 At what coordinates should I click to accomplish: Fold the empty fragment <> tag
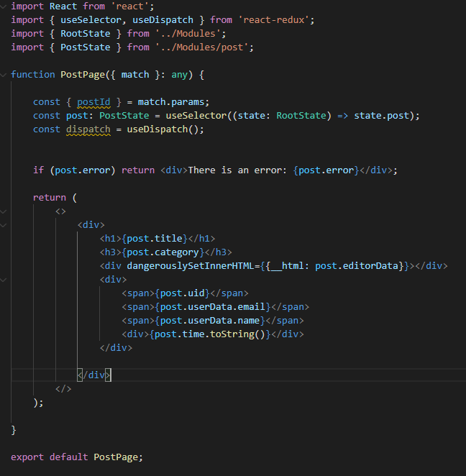click(4, 211)
